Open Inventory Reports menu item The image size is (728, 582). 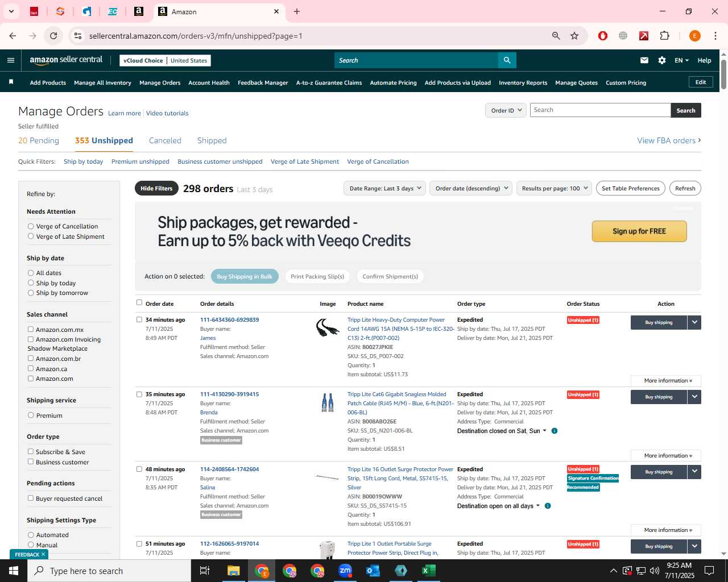(523, 82)
